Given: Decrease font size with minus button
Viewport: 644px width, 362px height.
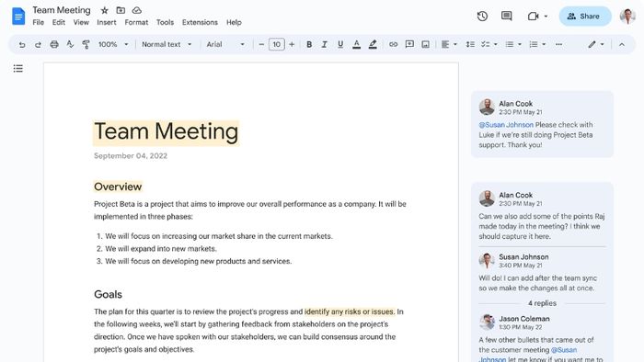Looking at the screenshot, I should [261, 44].
